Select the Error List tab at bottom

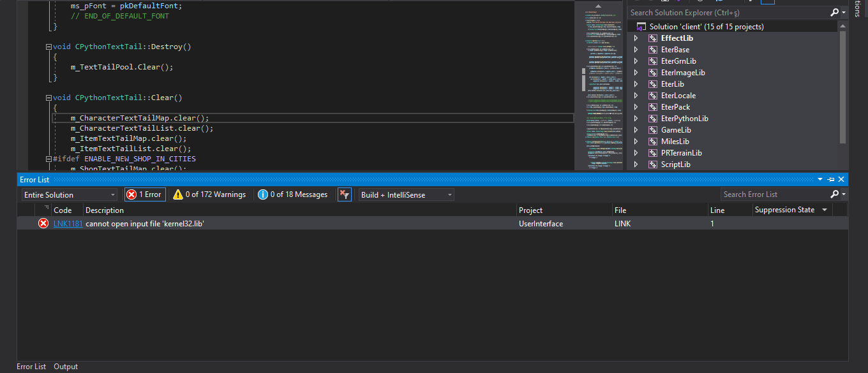pyautogui.click(x=31, y=367)
